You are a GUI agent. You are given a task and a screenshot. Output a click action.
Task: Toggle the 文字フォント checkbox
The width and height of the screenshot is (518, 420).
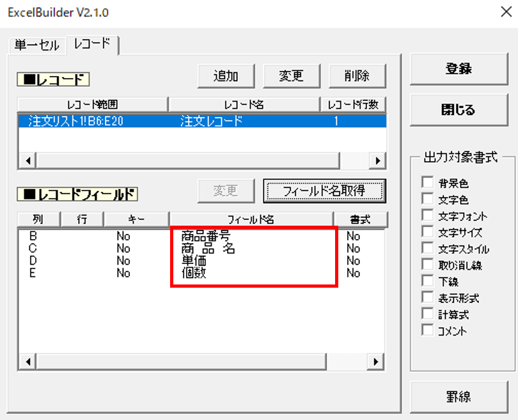pos(427,215)
